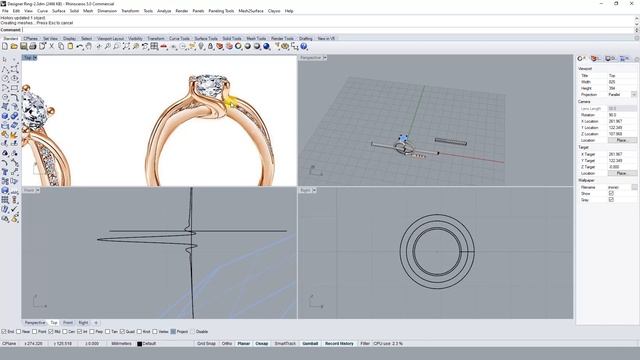Click the Undo arrow icon

pyautogui.click(x=80, y=47)
